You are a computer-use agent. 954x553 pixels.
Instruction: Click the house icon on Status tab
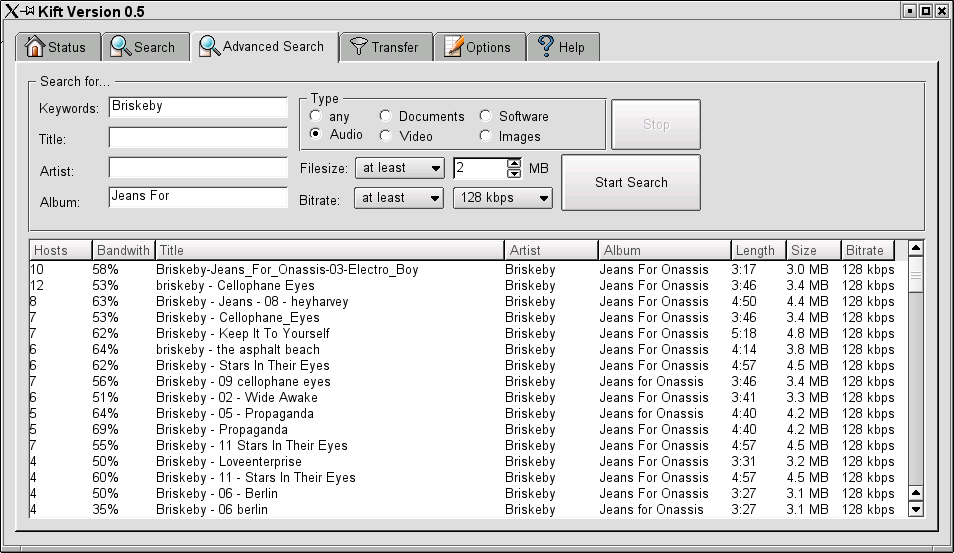tap(35, 47)
